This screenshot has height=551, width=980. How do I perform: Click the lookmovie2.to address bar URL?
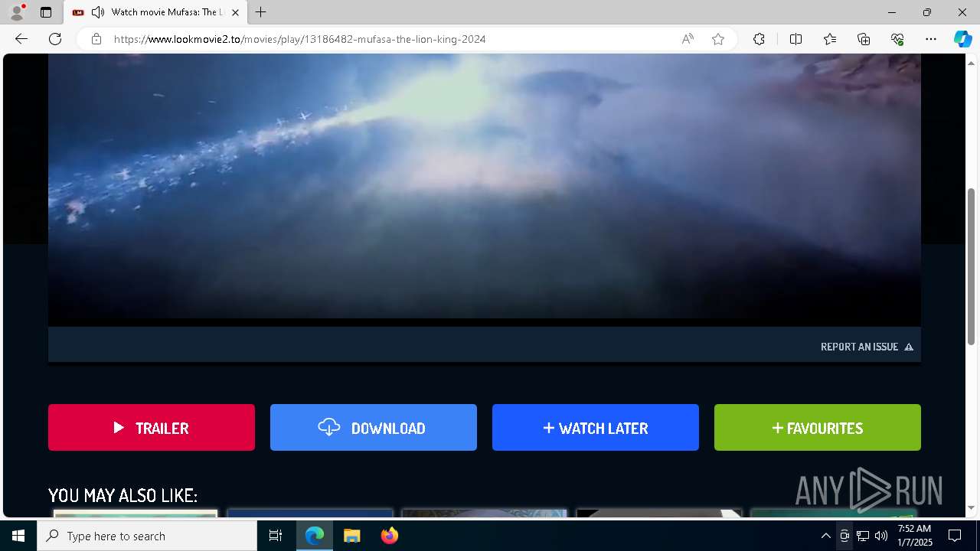[299, 39]
